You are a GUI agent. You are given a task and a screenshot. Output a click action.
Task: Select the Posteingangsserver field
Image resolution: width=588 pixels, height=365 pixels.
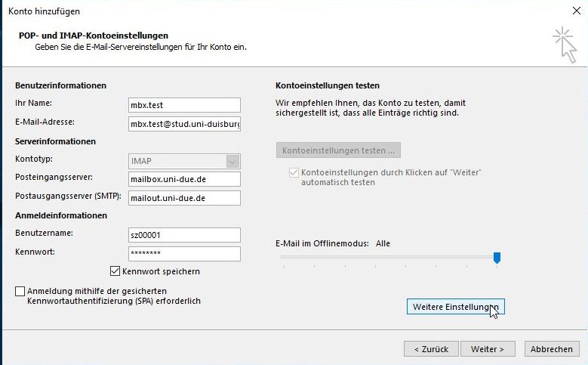coord(184,179)
